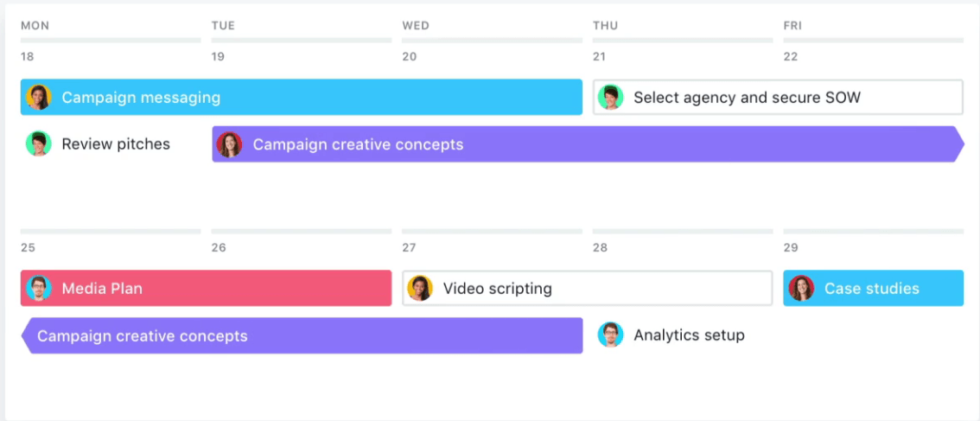980x421 pixels.
Task: Click the avatar on the Case studies task
Action: [x=801, y=289]
